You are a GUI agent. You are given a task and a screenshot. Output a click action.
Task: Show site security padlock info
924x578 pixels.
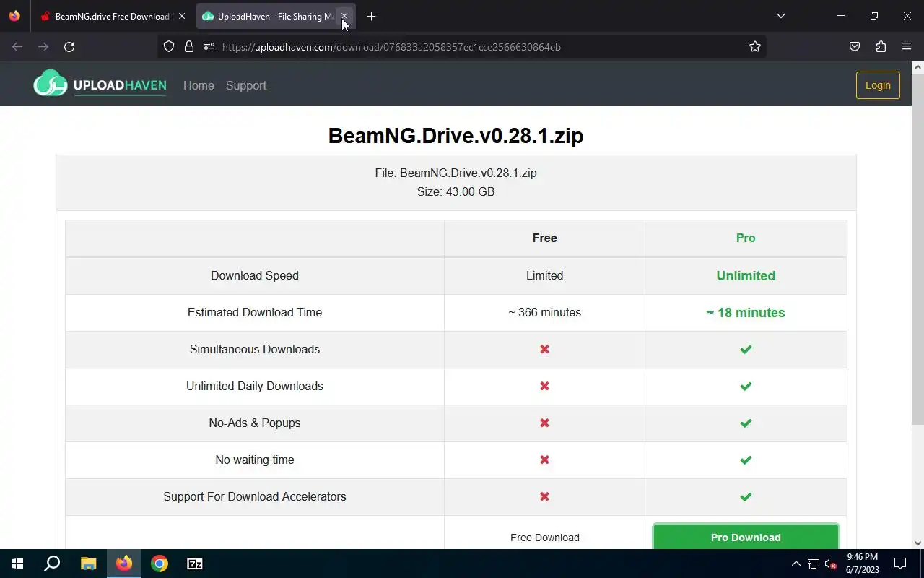tap(189, 46)
